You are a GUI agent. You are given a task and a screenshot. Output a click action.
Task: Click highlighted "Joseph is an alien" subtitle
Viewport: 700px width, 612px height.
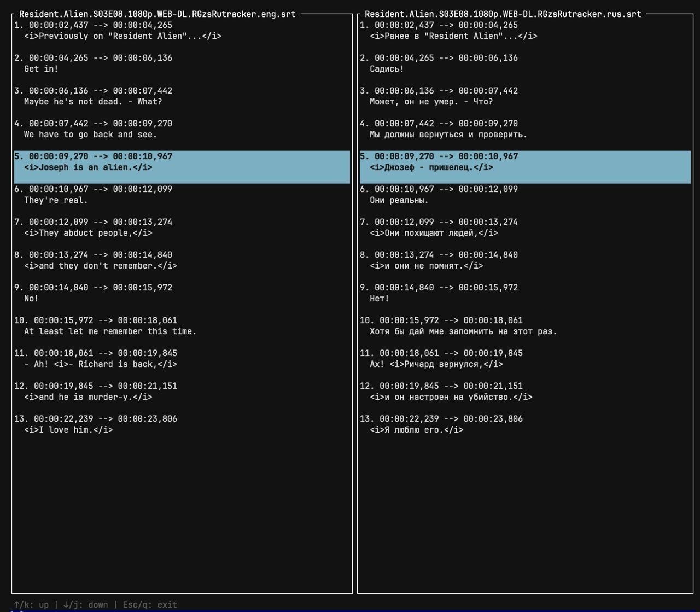[88, 167]
